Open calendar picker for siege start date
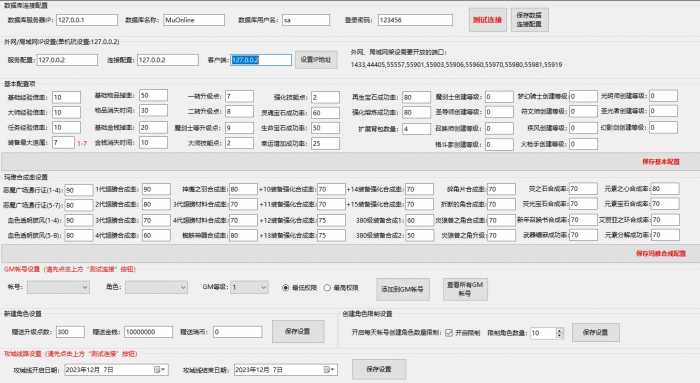 [x=159, y=370]
